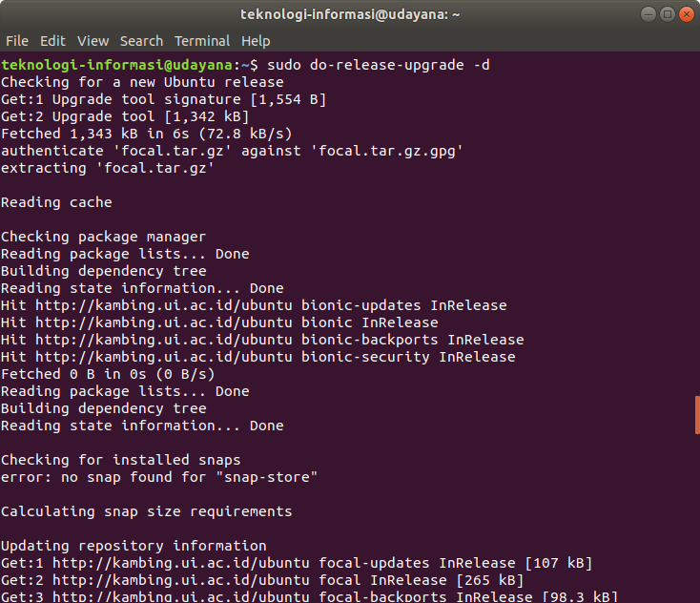Open the View menu

point(93,41)
